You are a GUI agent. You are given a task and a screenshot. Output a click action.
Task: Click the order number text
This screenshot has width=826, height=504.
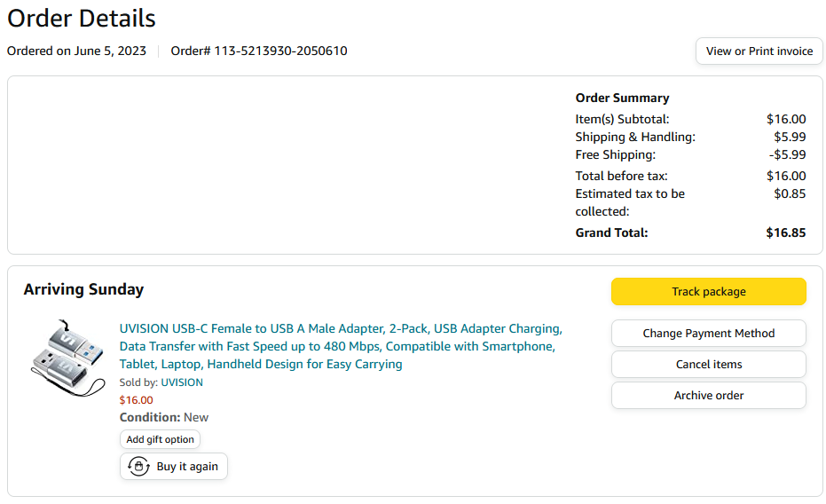(259, 51)
